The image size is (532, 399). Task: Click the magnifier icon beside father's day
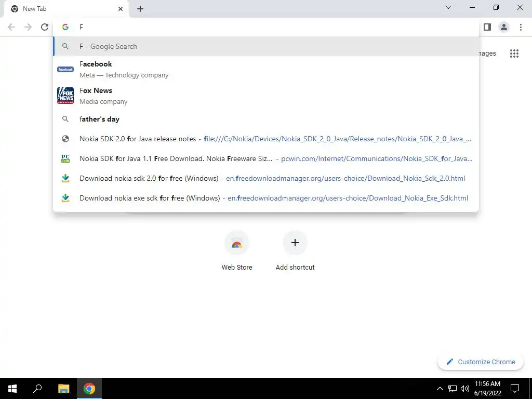click(65, 119)
